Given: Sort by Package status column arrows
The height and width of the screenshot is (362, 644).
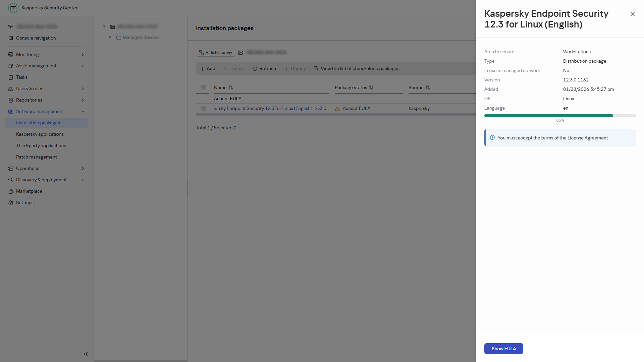Looking at the screenshot, I should 371,87.
